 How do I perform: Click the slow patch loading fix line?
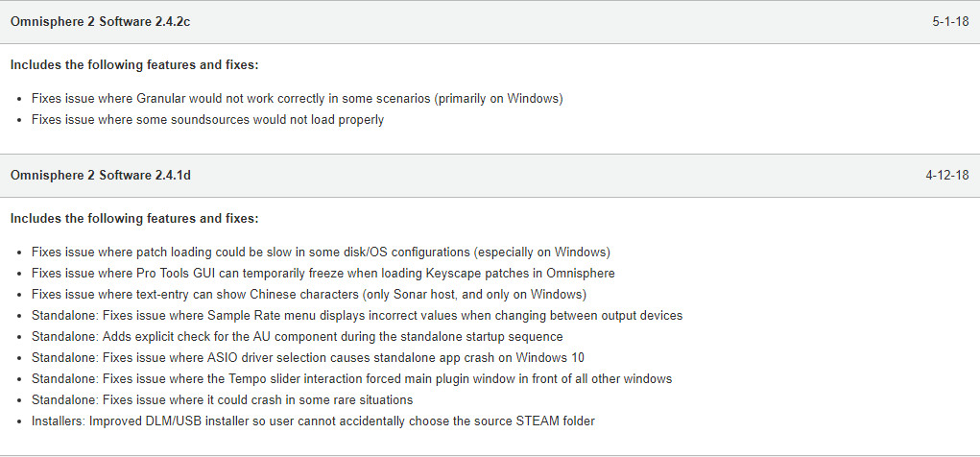pos(321,252)
